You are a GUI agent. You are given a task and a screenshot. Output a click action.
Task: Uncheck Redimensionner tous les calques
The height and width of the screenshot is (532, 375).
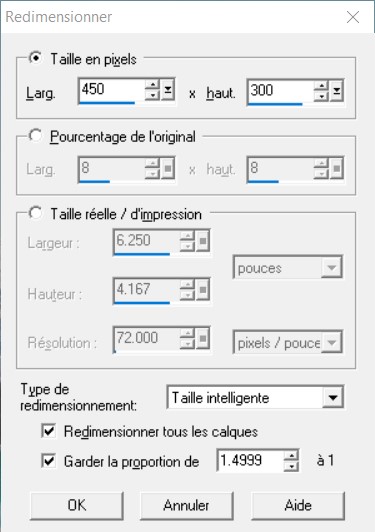(49, 432)
